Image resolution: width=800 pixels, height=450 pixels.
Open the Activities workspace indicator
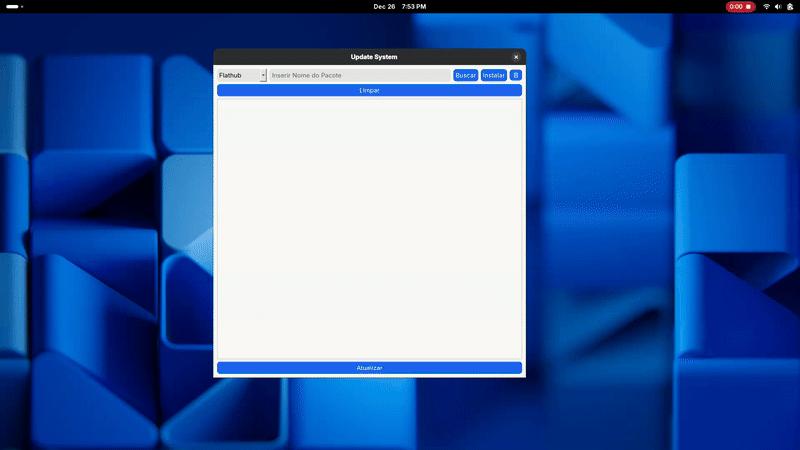point(12,6)
